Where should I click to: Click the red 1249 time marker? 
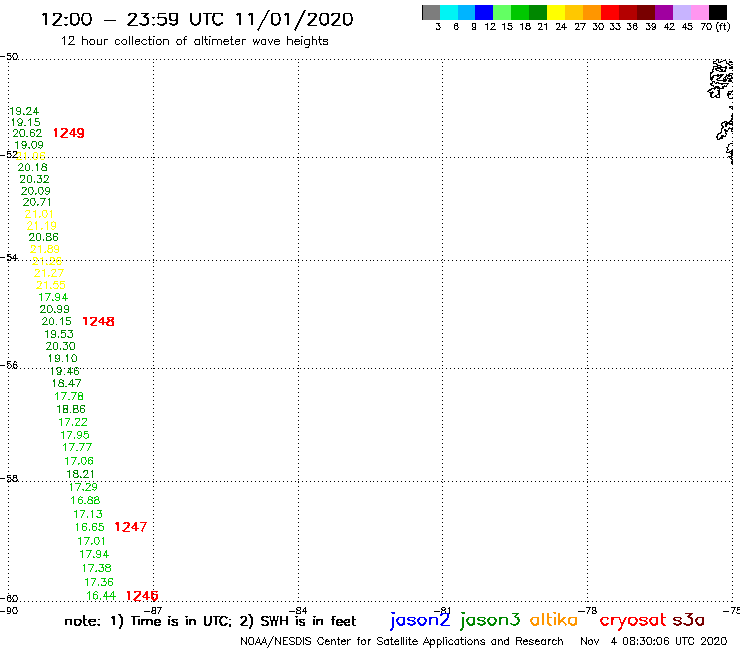click(x=68, y=133)
